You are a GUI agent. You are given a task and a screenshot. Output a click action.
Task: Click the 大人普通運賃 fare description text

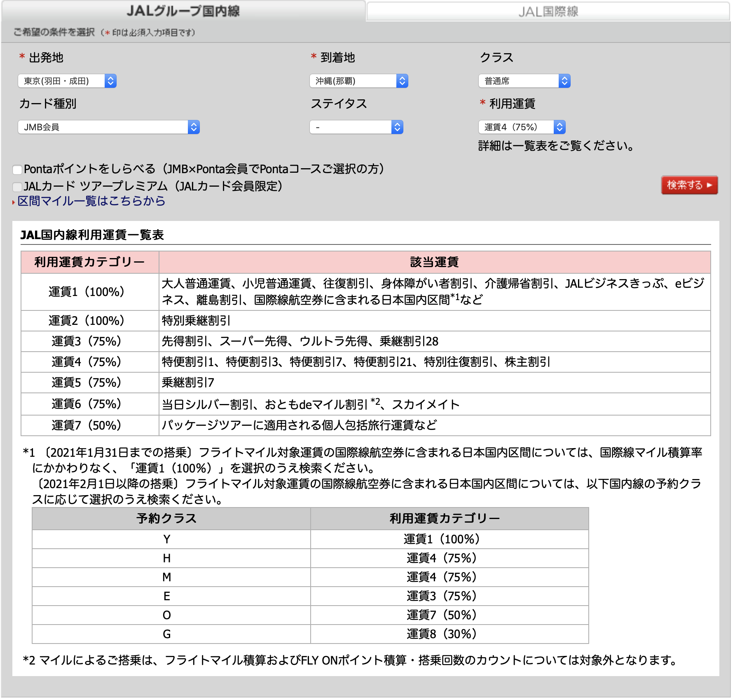point(433,291)
